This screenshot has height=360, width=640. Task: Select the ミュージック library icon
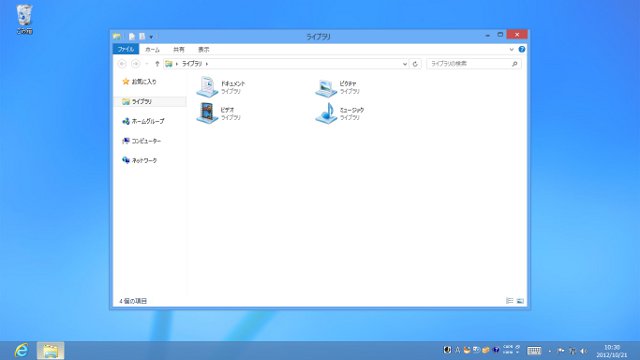click(x=326, y=113)
